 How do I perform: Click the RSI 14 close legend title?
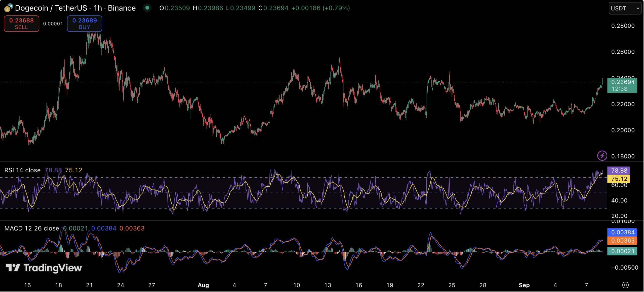pyautogui.click(x=22, y=170)
